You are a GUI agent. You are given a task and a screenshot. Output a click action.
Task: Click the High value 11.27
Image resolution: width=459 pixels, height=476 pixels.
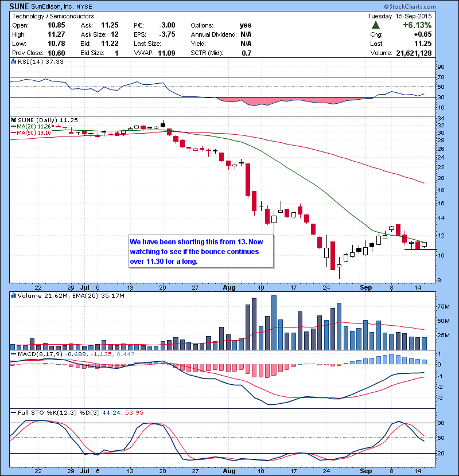tap(56, 34)
